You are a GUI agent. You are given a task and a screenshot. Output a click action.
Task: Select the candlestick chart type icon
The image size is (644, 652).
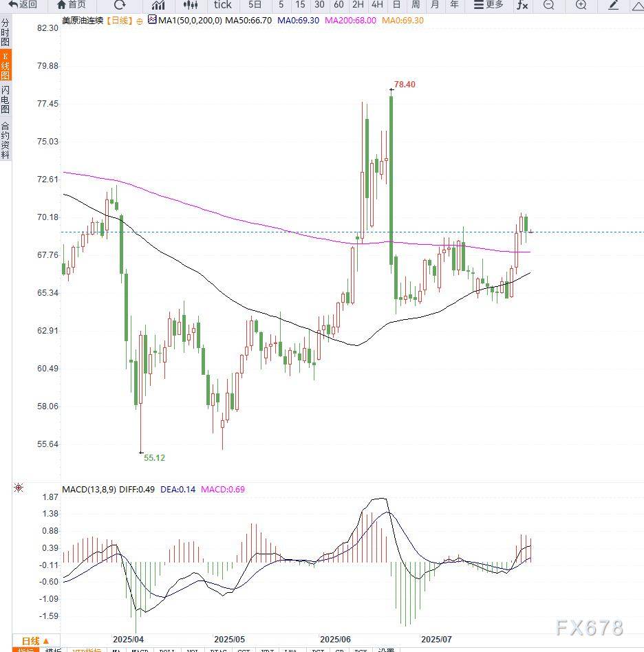tap(191, 5)
